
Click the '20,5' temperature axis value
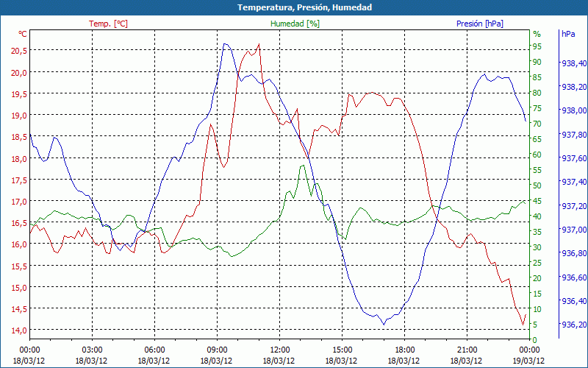tap(19, 51)
